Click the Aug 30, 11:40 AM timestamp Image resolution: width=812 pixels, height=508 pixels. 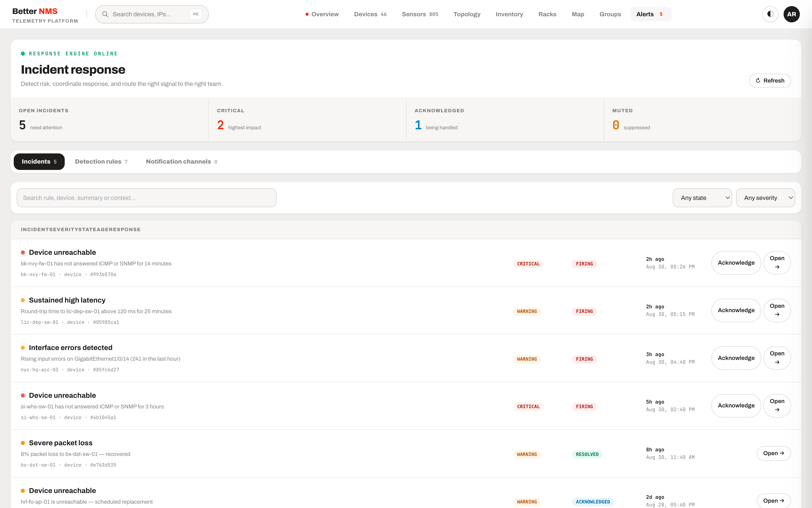coord(670,457)
